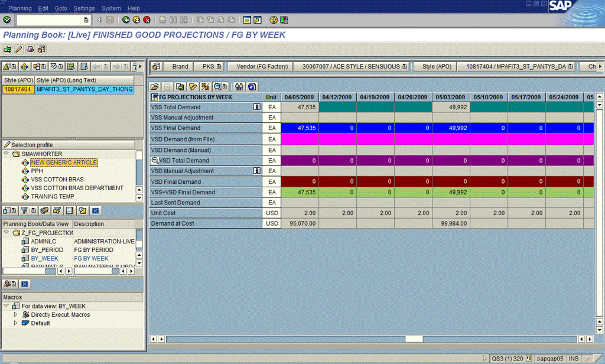Select NEW GENERIC ARTICLE selection profile
The height and width of the screenshot is (364, 605).
click(64, 162)
